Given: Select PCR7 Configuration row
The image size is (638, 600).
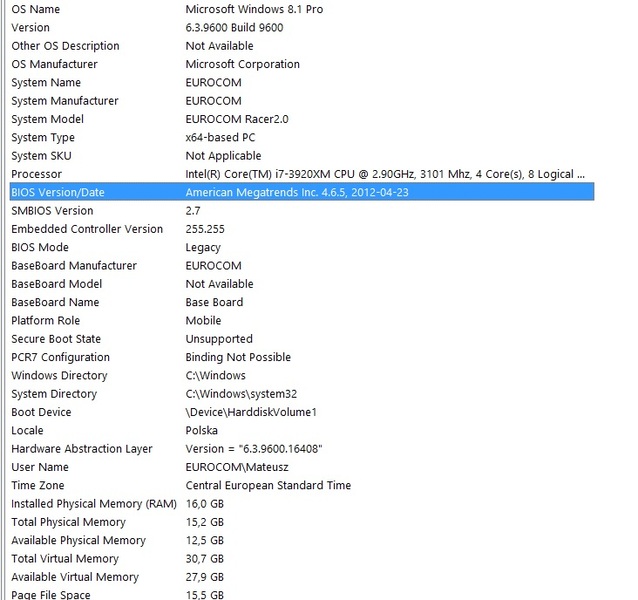Looking at the screenshot, I should click(302, 357).
